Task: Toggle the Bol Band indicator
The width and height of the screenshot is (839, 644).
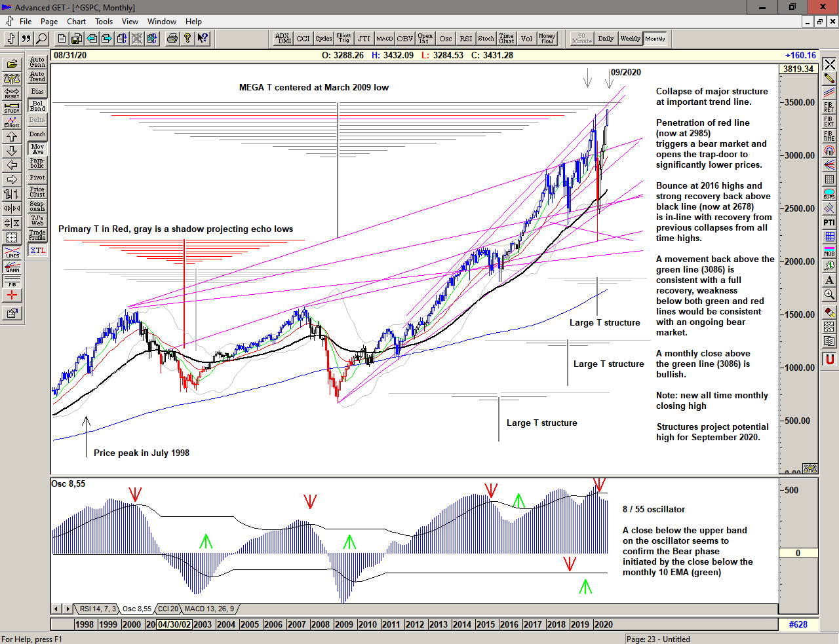Action: point(37,105)
